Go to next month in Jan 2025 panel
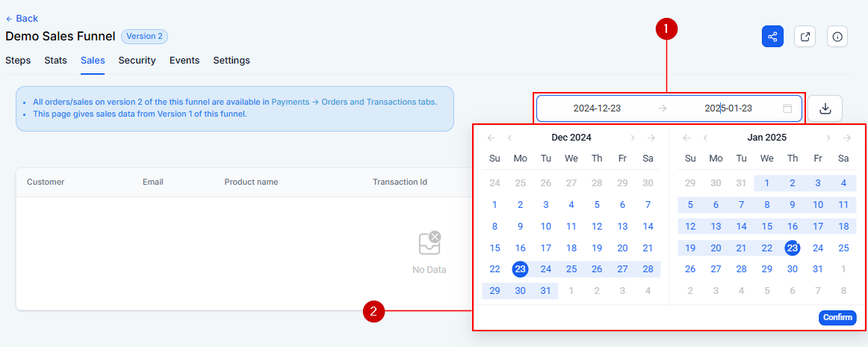868x347 pixels. 828,138
